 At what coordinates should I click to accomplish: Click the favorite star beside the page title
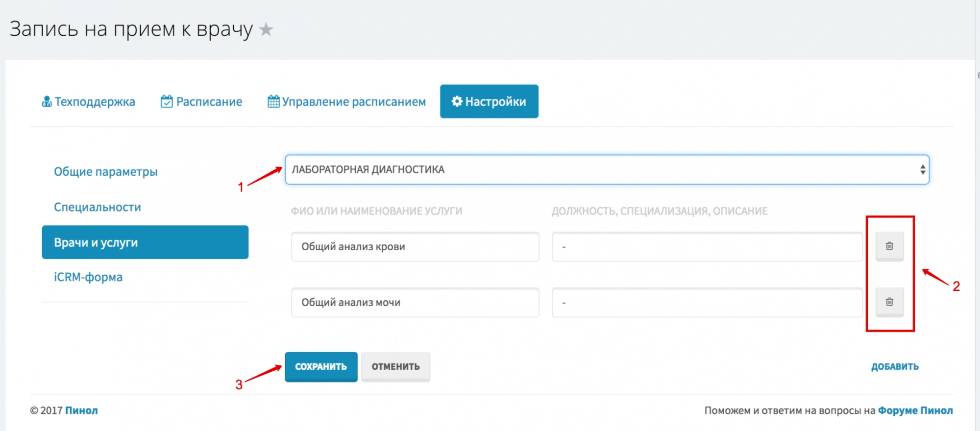coord(266,30)
